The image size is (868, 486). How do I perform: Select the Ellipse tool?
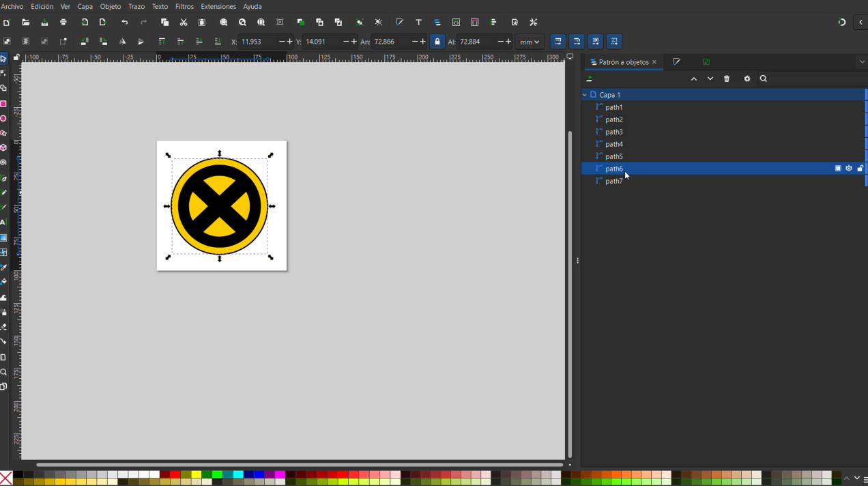(x=3, y=118)
